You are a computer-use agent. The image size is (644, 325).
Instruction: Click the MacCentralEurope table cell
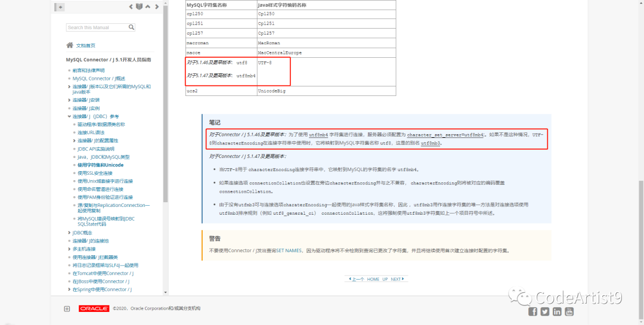(327, 53)
